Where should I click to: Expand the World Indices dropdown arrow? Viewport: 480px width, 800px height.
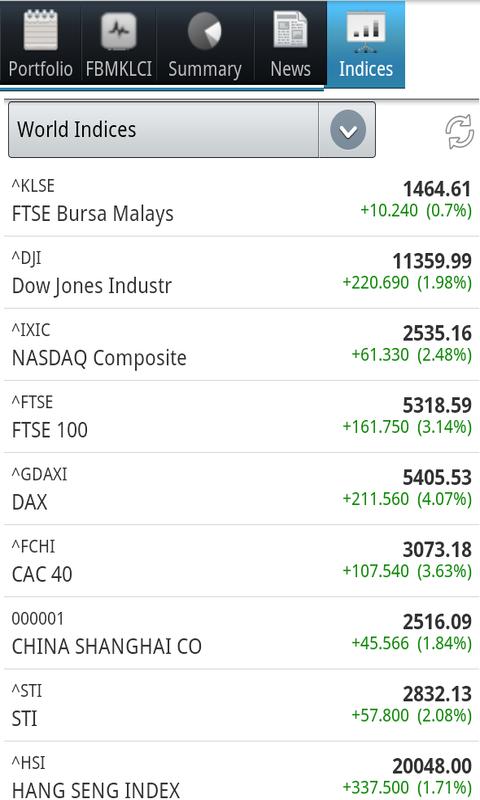click(348, 131)
